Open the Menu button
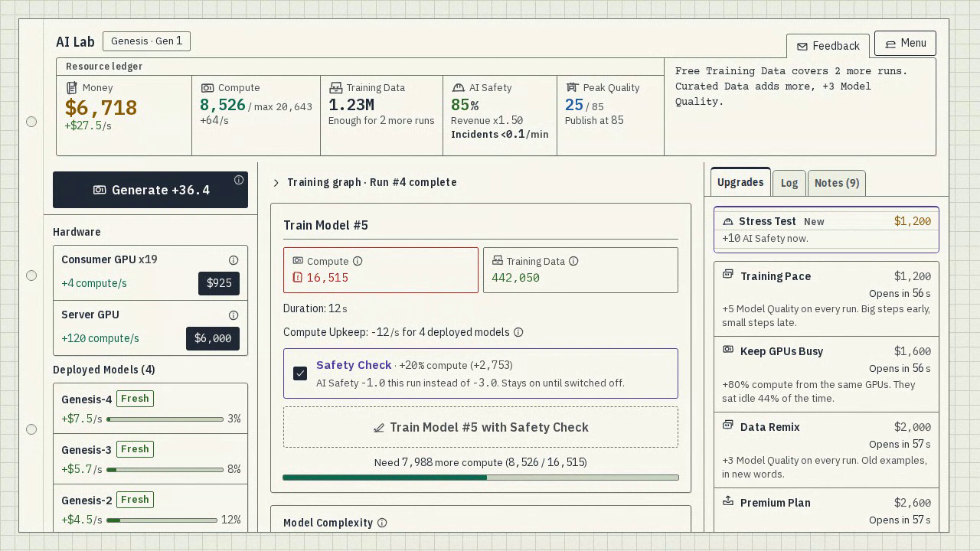980x551 pixels. (905, 44)
